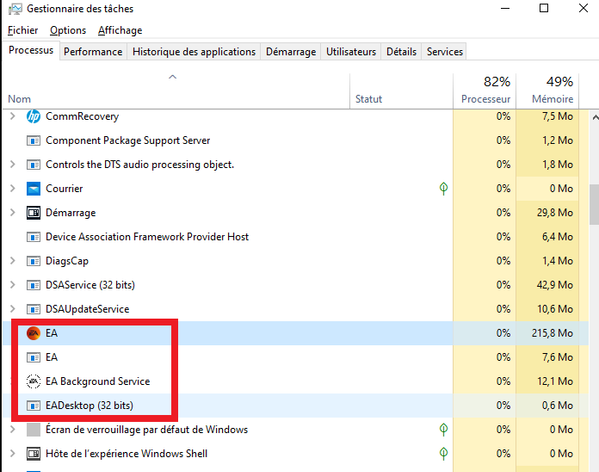The height and width of the screenshot is (472, 599).
Task: Click the EA Background Service icon
Action: pyautogui.click(x=33, y=381)
